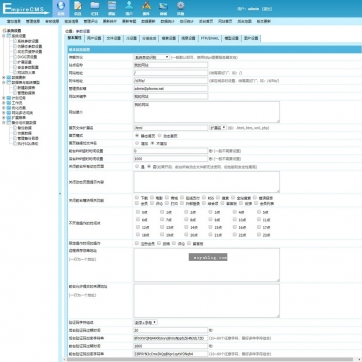The width and height of the screenshot is (362, 362).
Task: Expand the Workflow folder in sidebar tree
Action: (4, 103)
